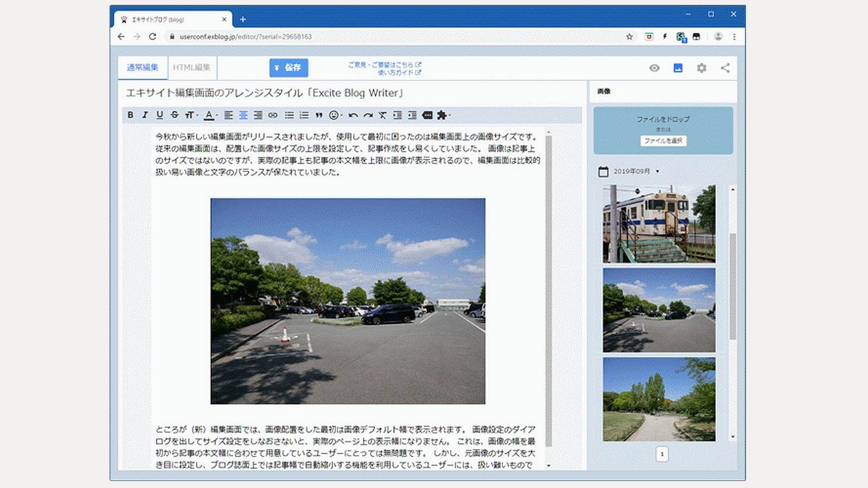The image size is (868, 488).
Task: Open the Chrome three-dot menu
Action: pos(734,36)
